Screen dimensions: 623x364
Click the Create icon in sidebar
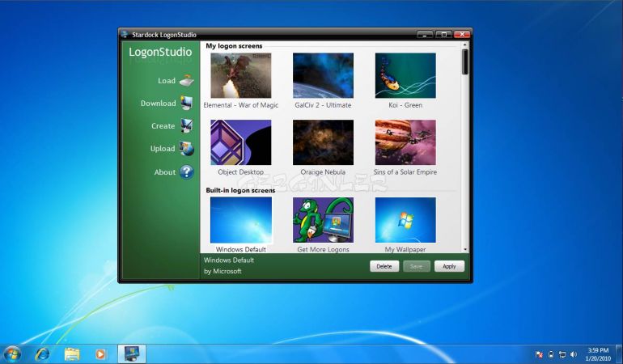(x=186, y=125)
